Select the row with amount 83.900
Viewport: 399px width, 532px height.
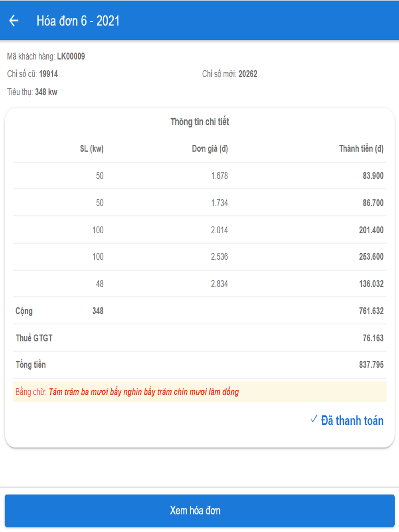(199, 176)
